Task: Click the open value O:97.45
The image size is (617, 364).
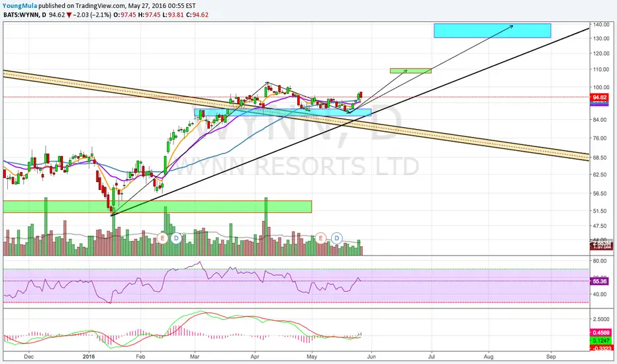Action: point(124,15)
